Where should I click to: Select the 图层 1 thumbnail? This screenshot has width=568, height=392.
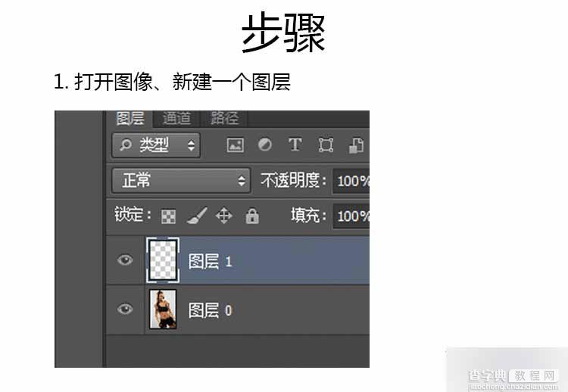(163, 260)
